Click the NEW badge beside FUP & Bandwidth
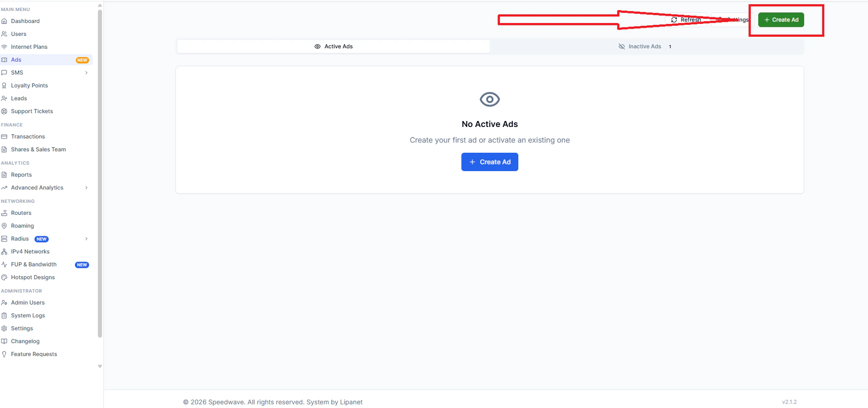The height and width of the screenshot is (408, 868). (82, 265)
